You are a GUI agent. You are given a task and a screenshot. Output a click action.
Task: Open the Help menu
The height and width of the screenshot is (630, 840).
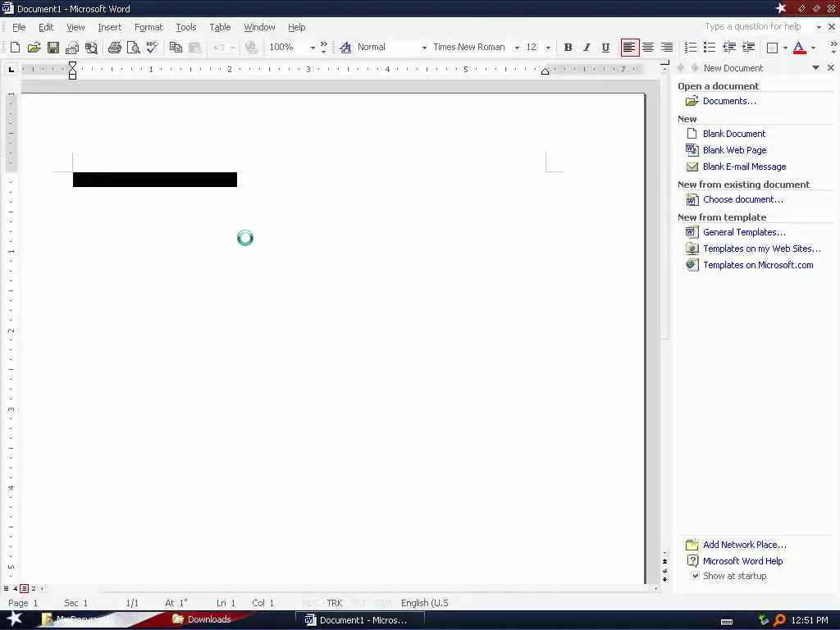coord(296,27)
